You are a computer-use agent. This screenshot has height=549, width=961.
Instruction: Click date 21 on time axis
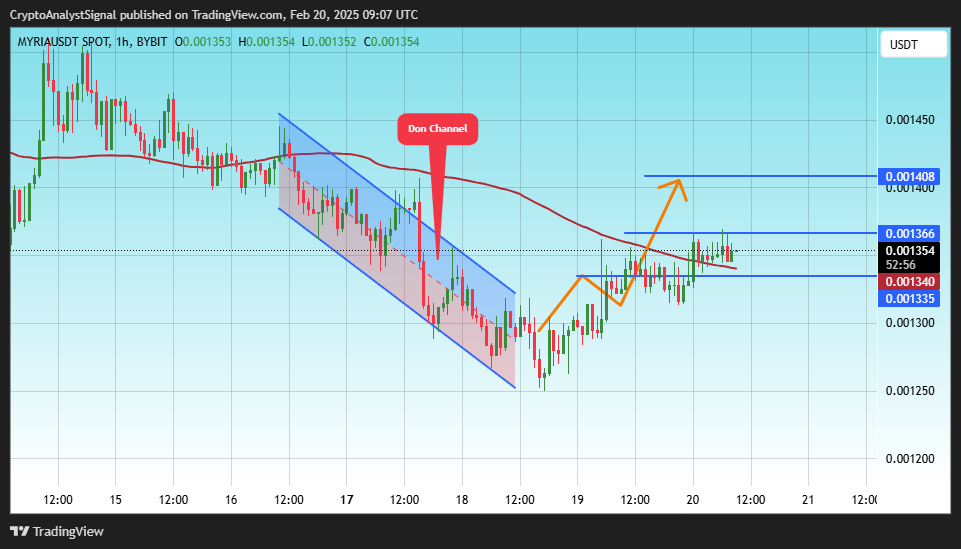[x=808, y=500]
